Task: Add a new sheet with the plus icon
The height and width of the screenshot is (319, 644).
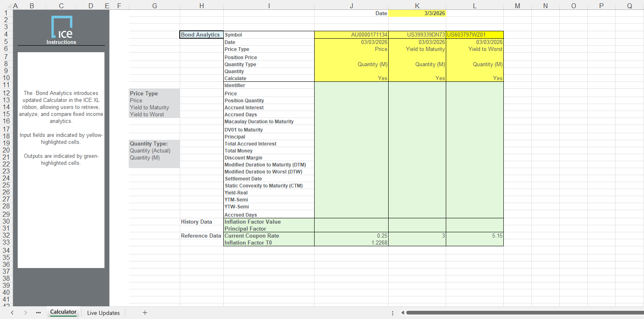Action: (x=145, y=313)
